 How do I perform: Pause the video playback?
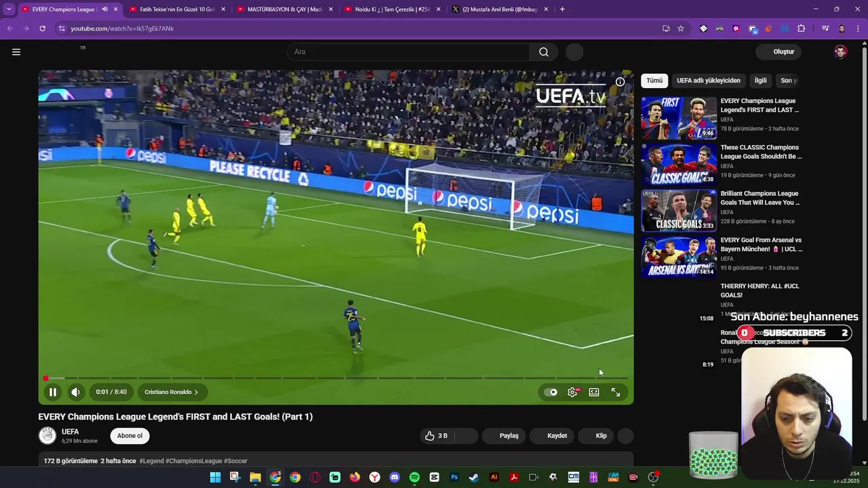coord(52,392)
